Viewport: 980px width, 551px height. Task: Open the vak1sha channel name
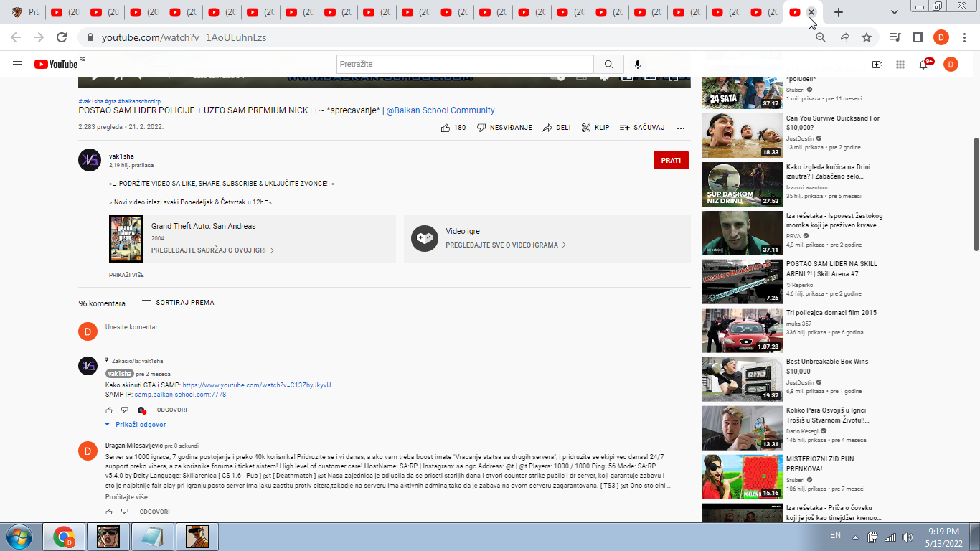coord(121,156)
